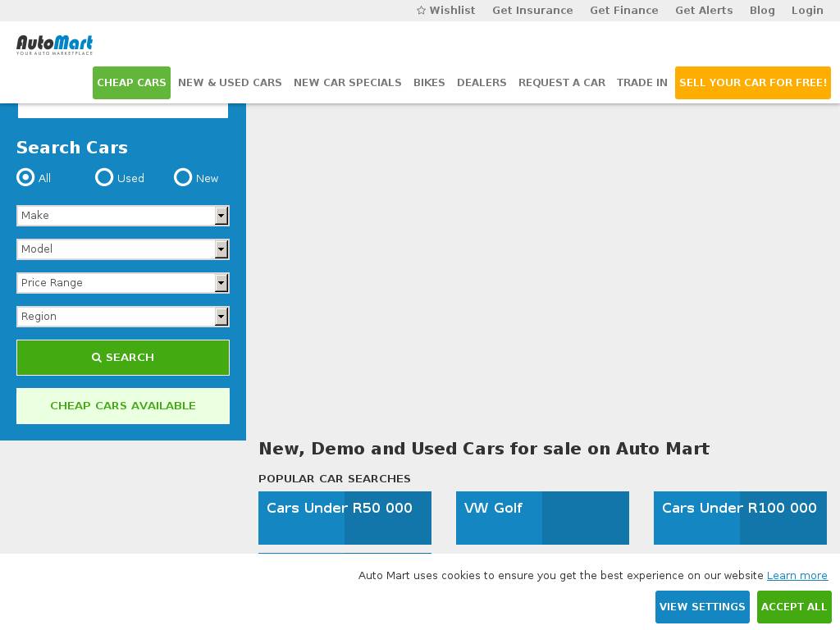Screen dimensions: 840x630
Task: Open the Cheap Cars menu item
Action: 131,83
